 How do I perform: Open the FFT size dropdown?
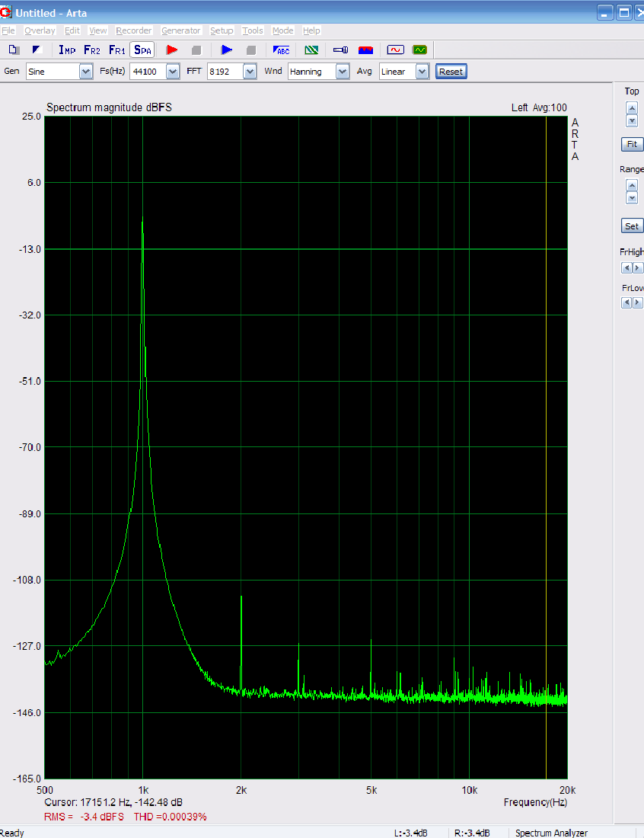point(250,72)
